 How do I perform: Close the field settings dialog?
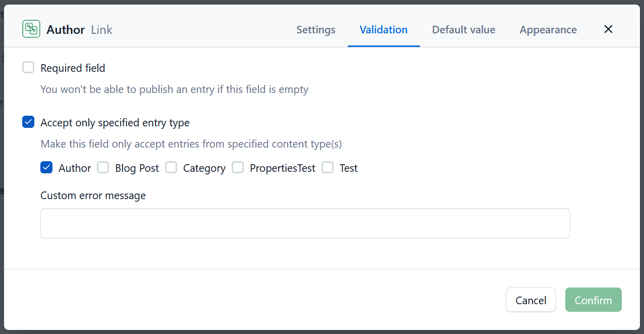pyautogui.click(x=608, y=29)
